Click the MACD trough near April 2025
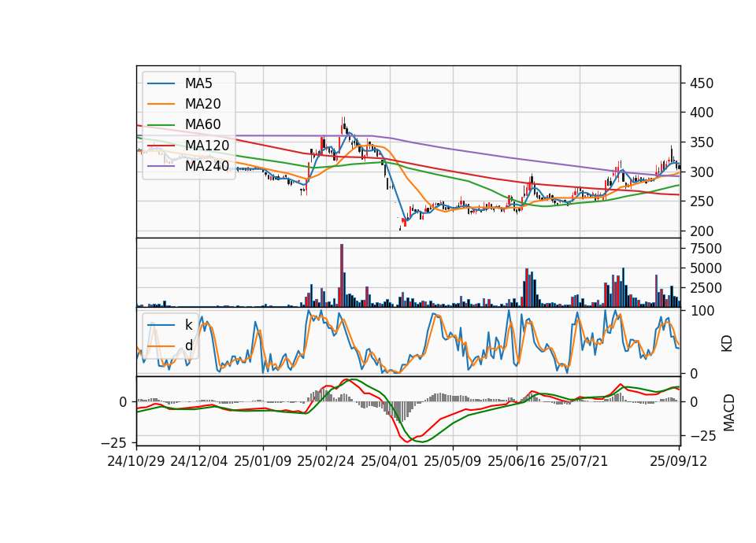 click(407, 441)
